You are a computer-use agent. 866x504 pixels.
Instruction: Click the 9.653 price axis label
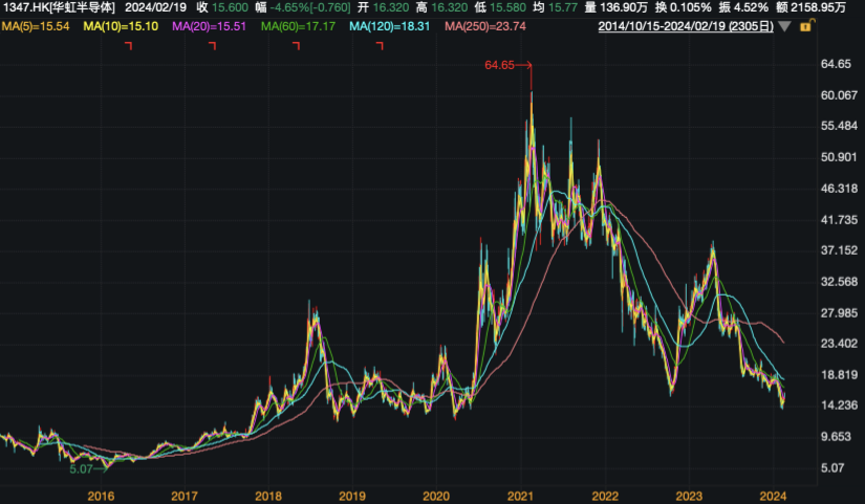pos(836,437)
